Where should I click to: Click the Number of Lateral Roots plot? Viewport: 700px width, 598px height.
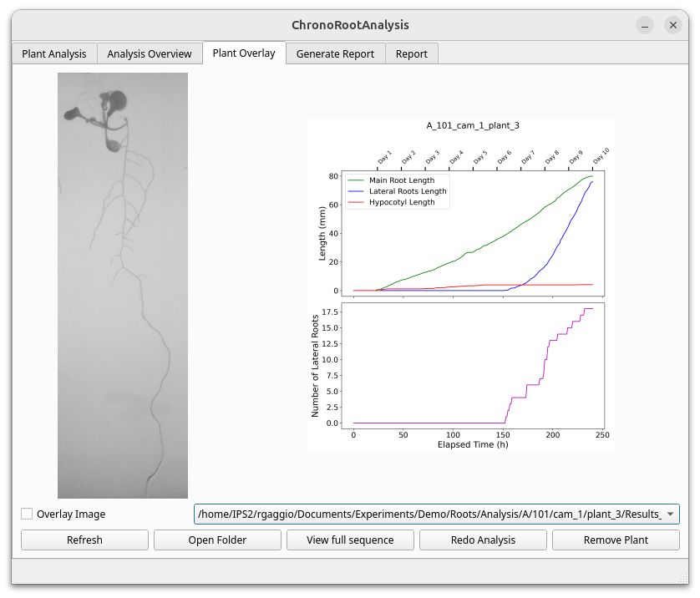[472, 366]
